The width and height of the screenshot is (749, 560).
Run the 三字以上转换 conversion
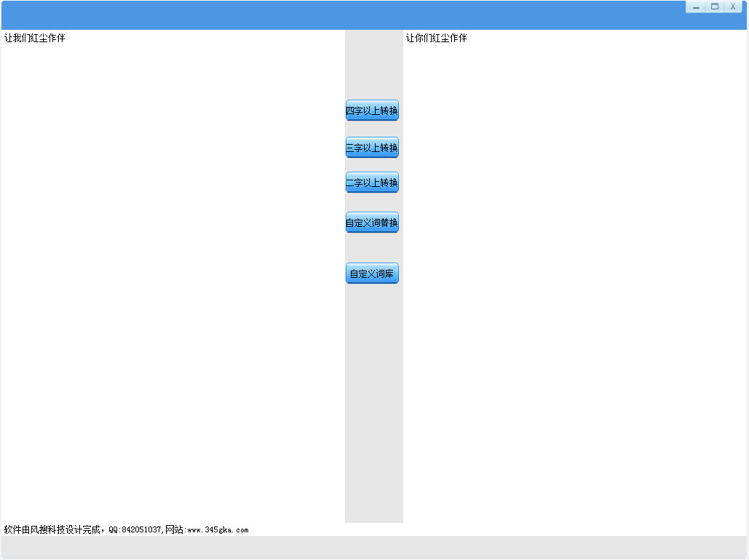click(372, 148)
